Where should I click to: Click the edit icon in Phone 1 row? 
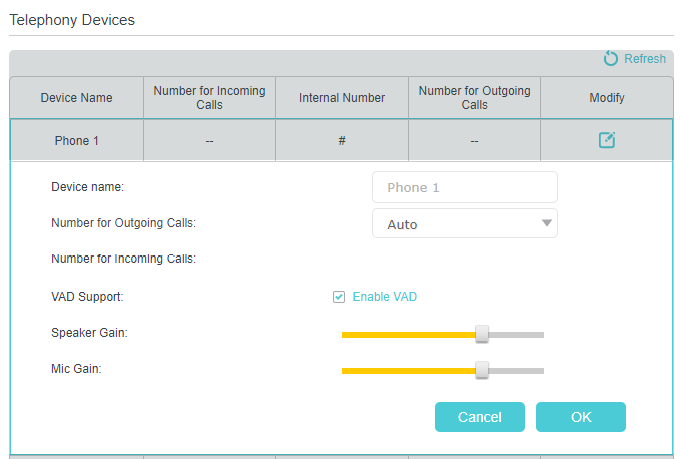coord(606,141)
